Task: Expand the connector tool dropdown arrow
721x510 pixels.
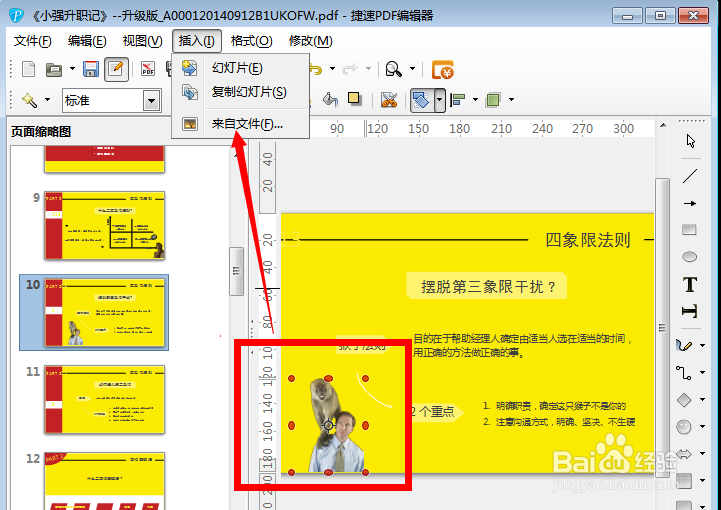Action: (x=703, y=372)
